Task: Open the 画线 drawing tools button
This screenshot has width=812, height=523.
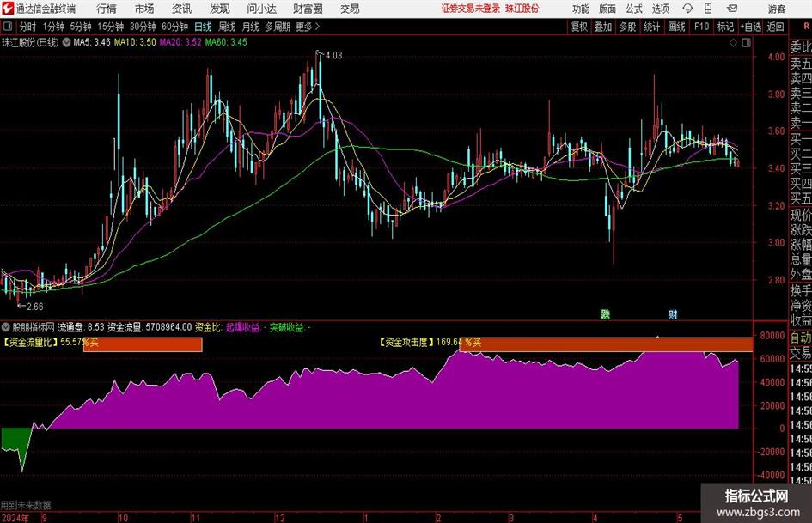Action: 676,27
